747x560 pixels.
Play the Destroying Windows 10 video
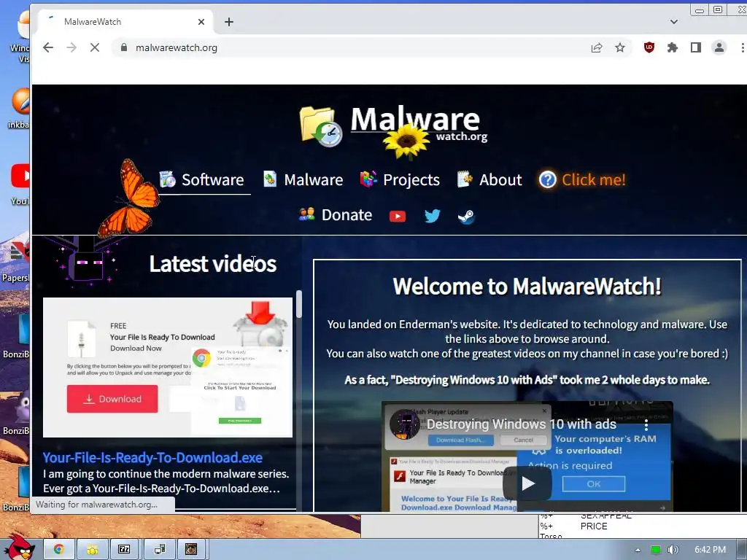527,484
